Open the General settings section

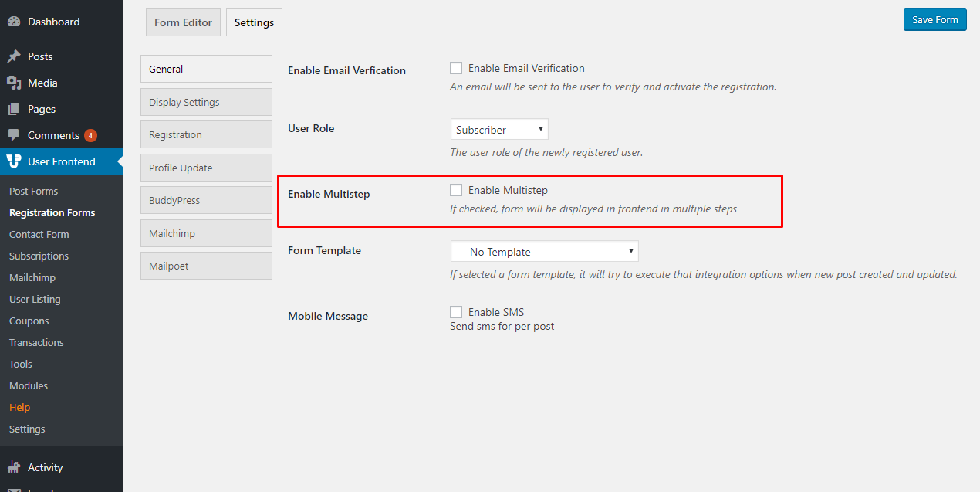tap(206, 69)
